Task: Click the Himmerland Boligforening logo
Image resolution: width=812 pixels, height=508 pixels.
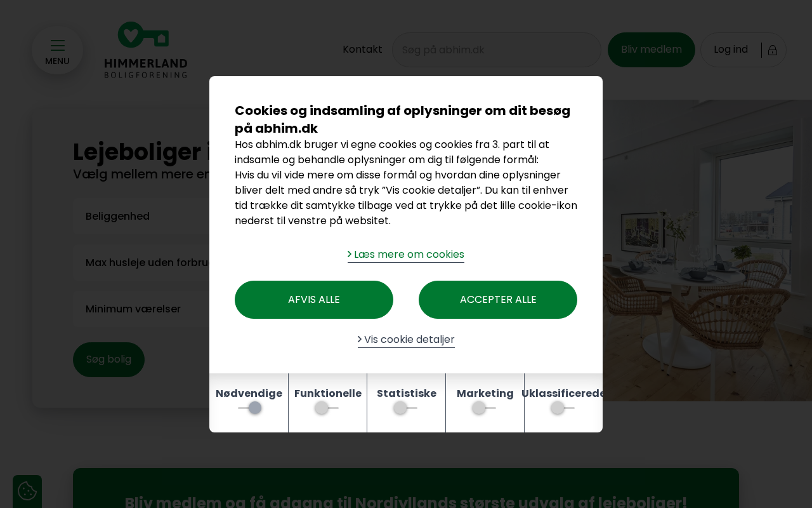Action: [x=146, y=50]
